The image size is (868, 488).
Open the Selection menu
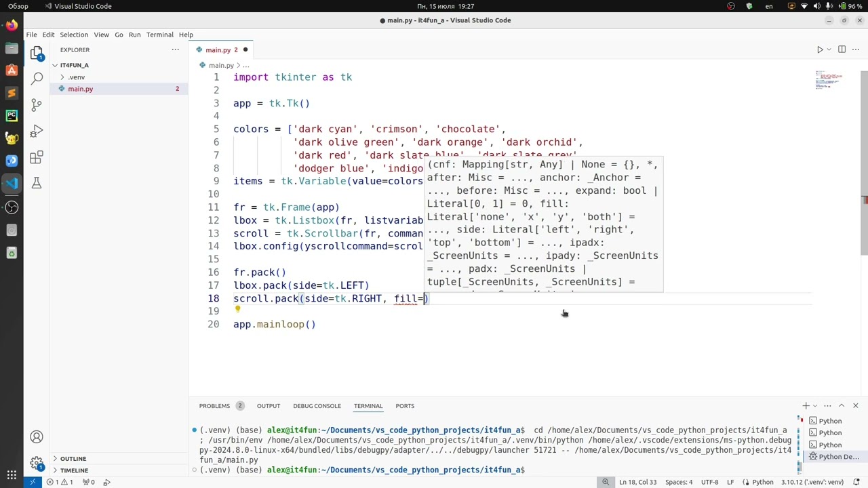click(74, 35)
